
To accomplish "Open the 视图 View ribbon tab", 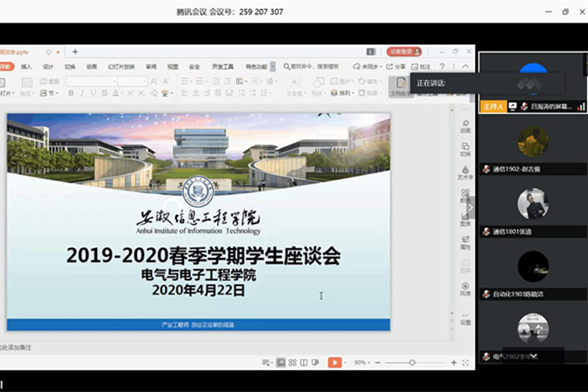I will (173, 67).
